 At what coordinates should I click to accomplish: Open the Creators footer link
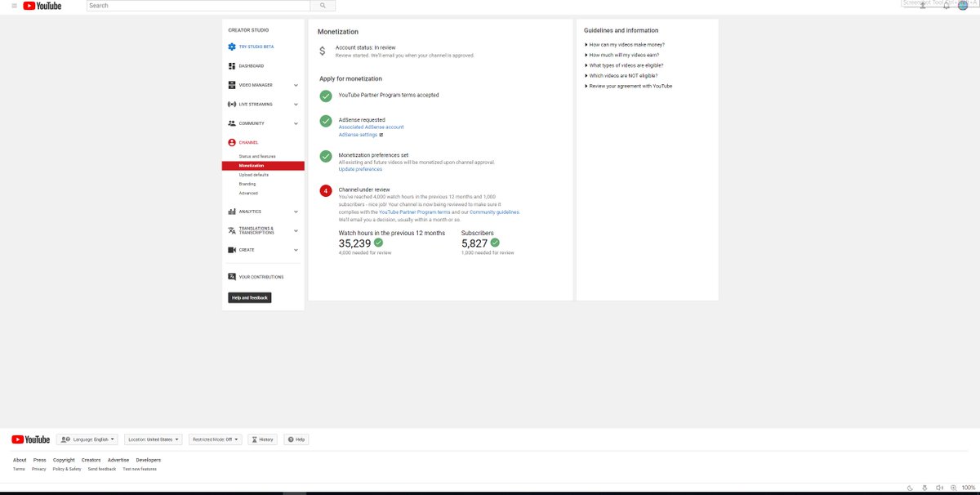point(91,460)
